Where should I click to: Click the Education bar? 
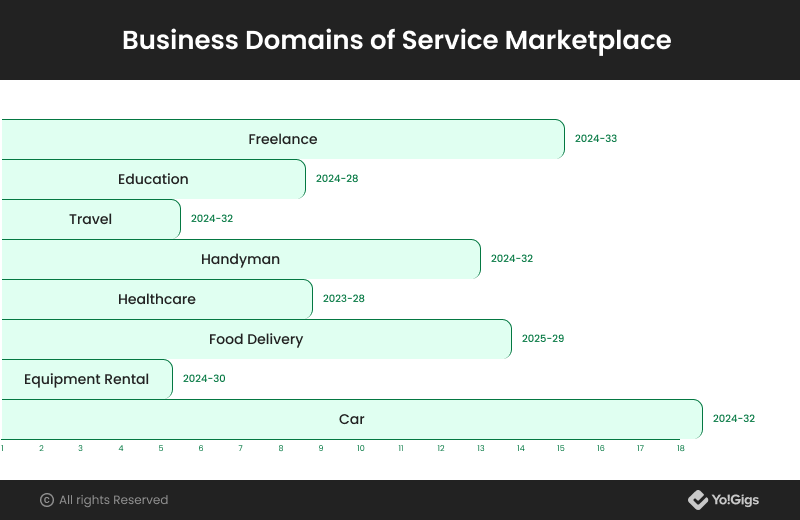pos(153,179)
